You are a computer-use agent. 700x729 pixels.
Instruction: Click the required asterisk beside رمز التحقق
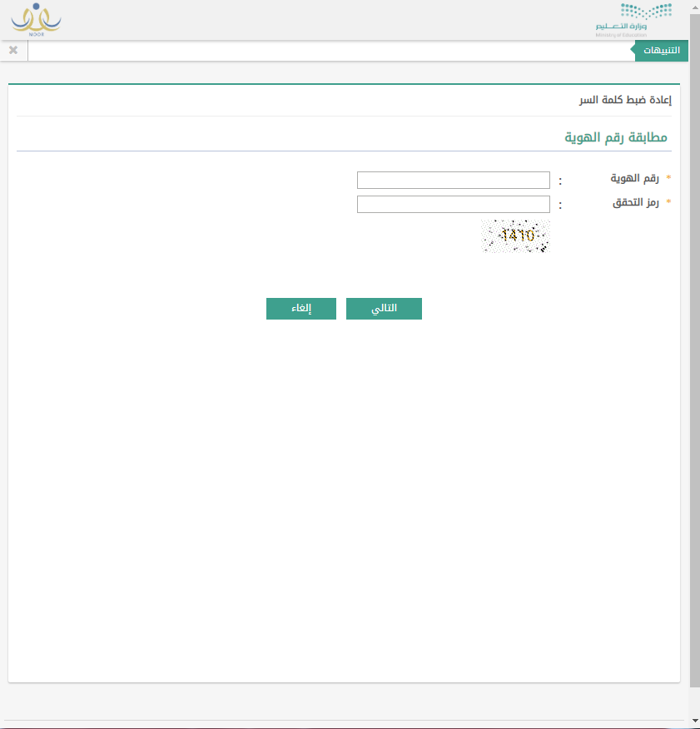pyautogui.click(x=668, y=203)
